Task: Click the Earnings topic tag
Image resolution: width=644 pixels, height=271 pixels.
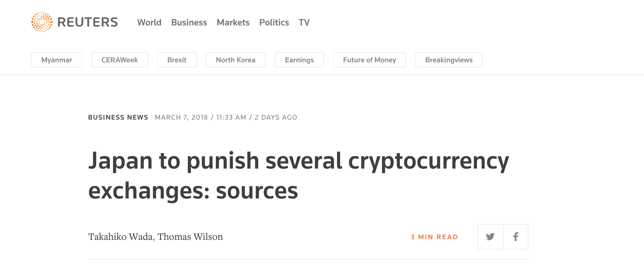Action: coord(299,60)
